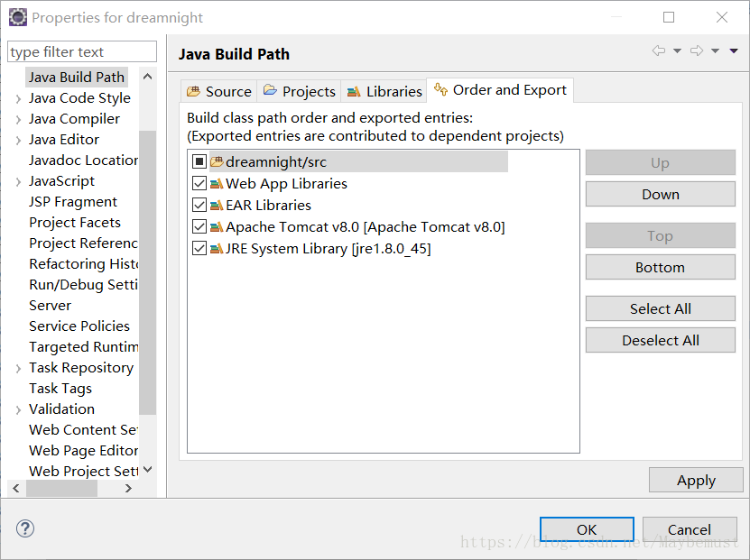
Task: Select Task Tags in tree
Action: tap(60, 388)
